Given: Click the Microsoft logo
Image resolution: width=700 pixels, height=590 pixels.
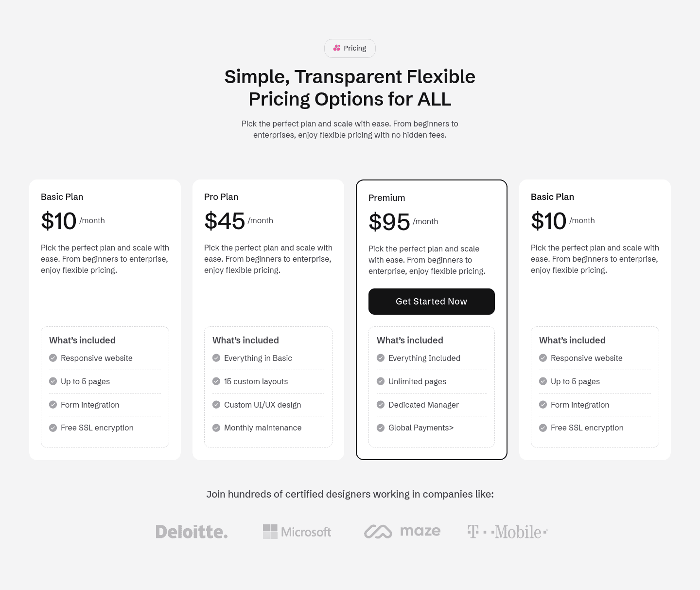Looking at the screenshot, I should [x=297, y=532].
